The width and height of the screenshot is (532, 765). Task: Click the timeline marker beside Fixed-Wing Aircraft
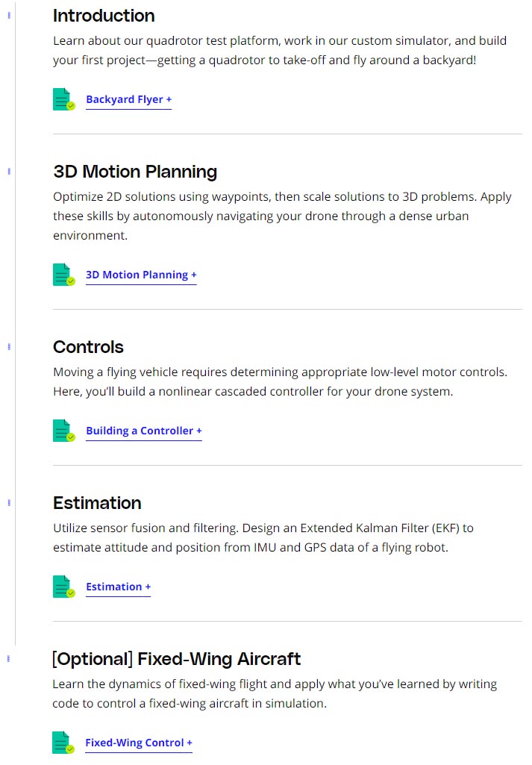(9, 658)
